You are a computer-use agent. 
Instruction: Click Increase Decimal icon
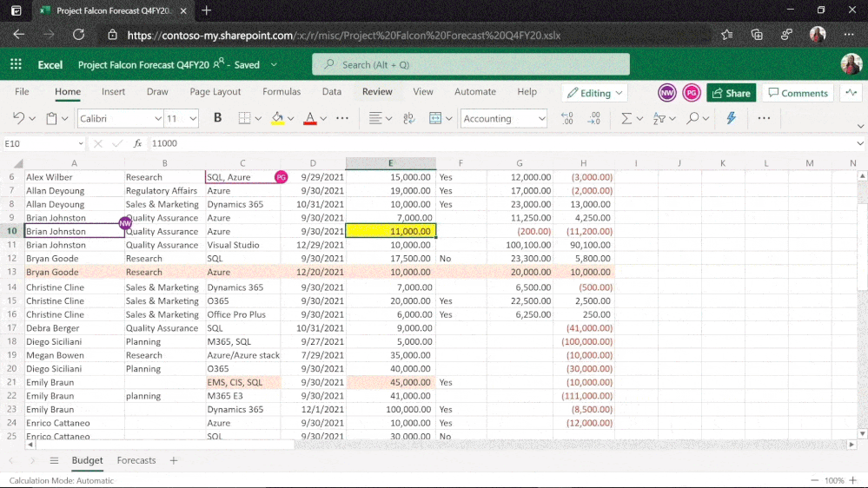567,118
